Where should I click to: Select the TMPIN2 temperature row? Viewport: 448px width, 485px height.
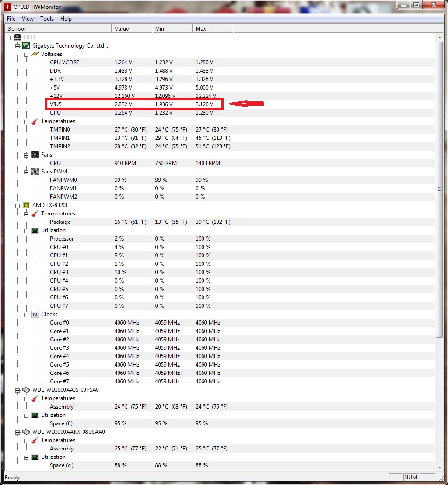[x=242, y=146]
